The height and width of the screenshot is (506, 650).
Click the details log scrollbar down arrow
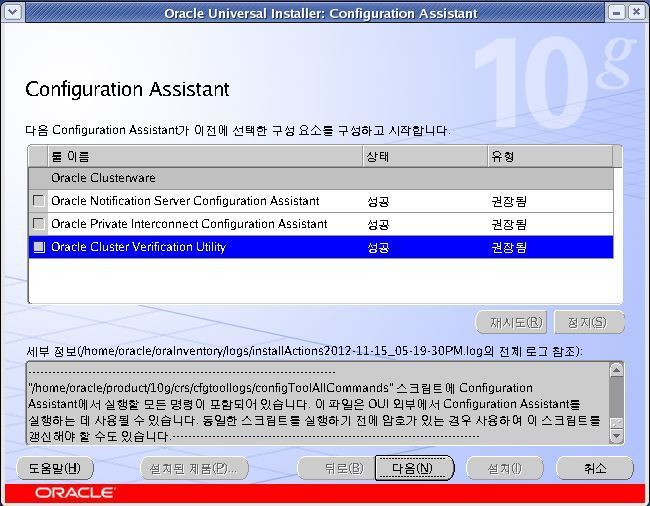point(616,436)
